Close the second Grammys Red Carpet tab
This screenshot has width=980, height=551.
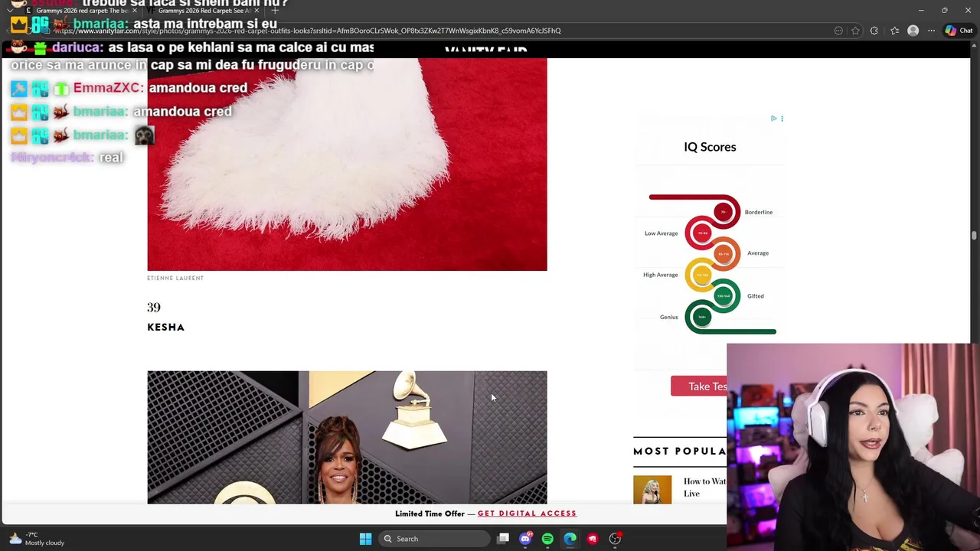[256, 11]
